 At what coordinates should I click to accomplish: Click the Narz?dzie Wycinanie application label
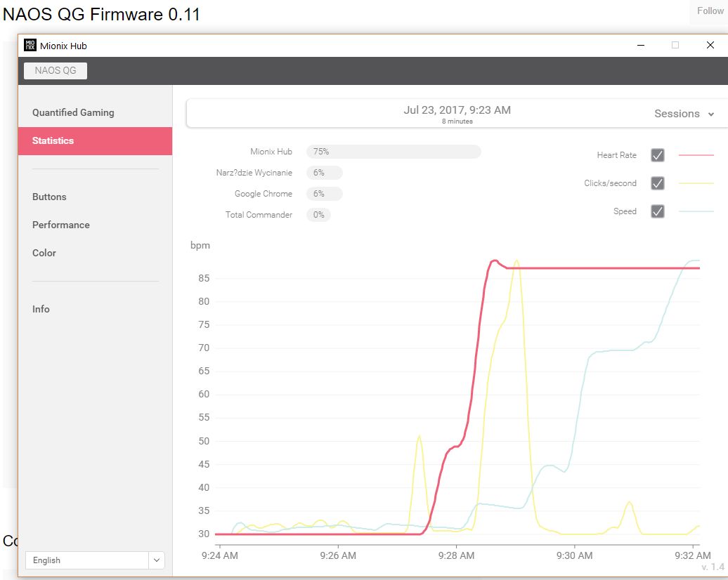tap(254, 173)
